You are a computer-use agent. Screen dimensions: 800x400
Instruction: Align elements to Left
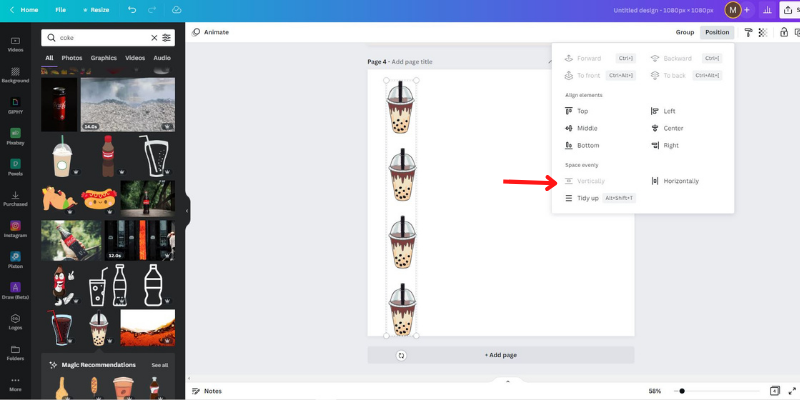[663, 111]
